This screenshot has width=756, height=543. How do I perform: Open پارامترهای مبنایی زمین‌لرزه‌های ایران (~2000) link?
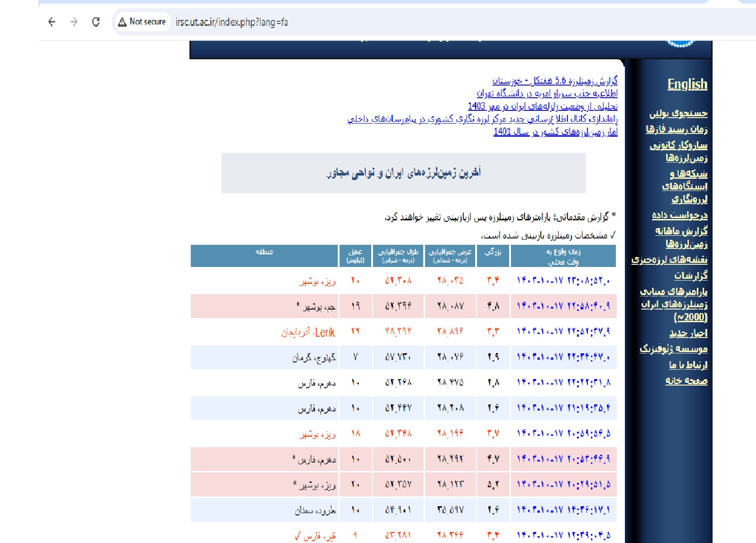(x=674, y=304)
